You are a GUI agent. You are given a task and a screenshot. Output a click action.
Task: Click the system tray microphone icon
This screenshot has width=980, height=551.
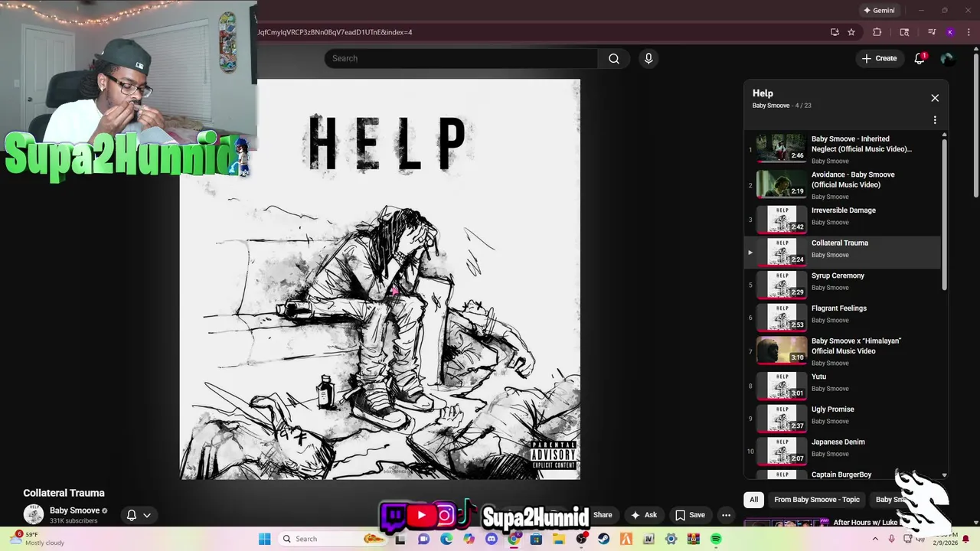coord(891,539)
